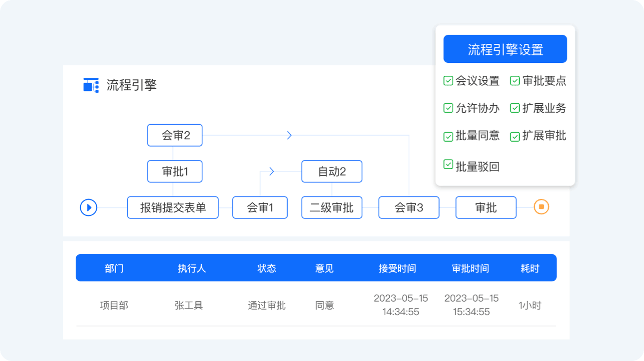The width and height of the screenshot is (644, 361).
Task: Select the 项目部 table row cell
Action: [114, 305]
